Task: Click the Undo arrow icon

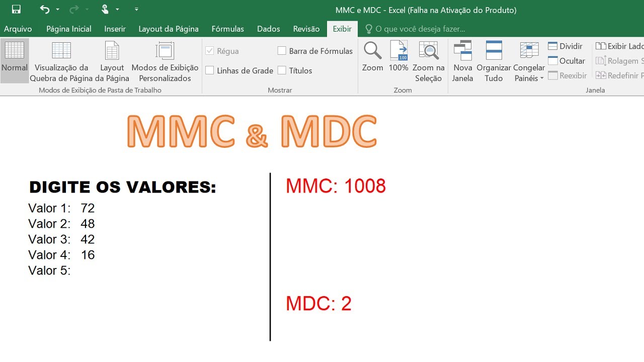Action: [x=44, y=10]
